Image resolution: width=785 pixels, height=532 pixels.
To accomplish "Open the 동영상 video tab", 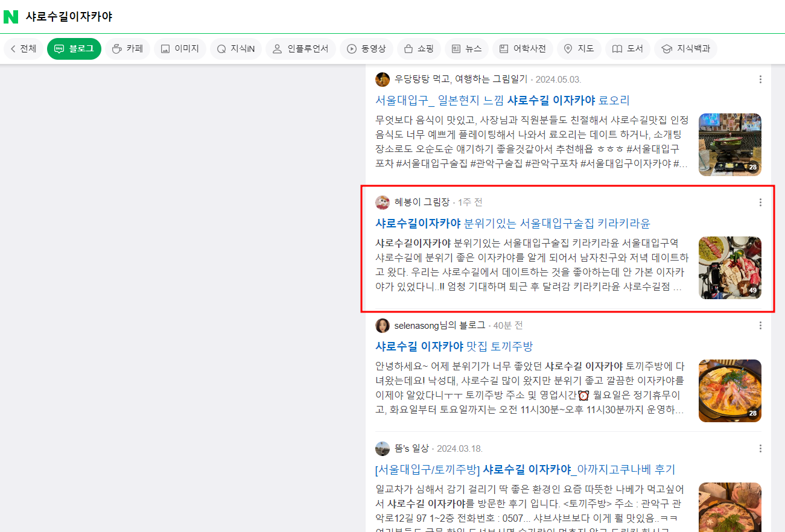I will (x=366, y=49).
